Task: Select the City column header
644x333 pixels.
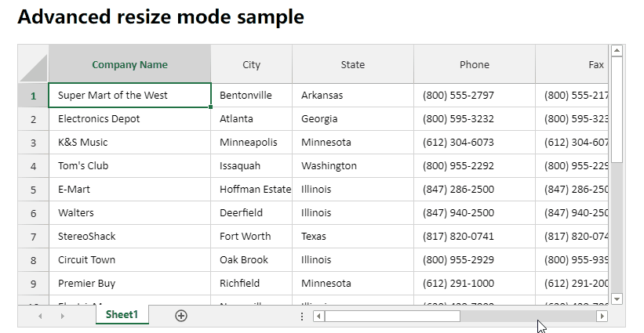Action: [x=251, y=65]
